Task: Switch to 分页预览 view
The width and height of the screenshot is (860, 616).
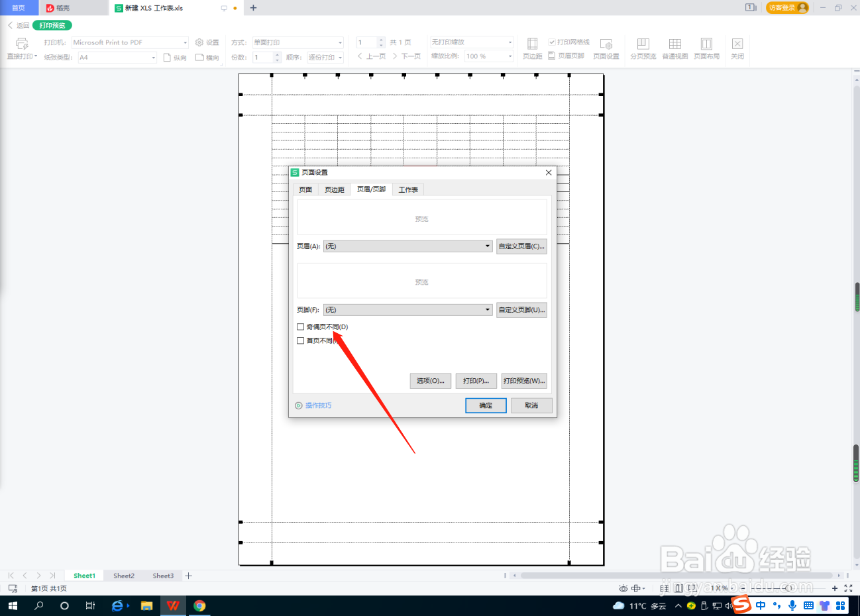Action: [643, 48]
